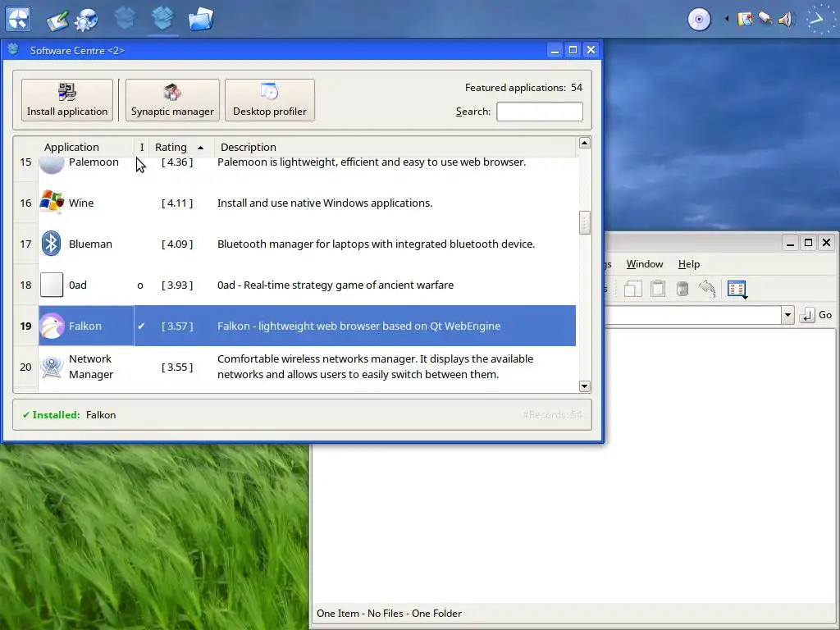Open Software Centre window menu icon in title bar

[x=13, y=50]
